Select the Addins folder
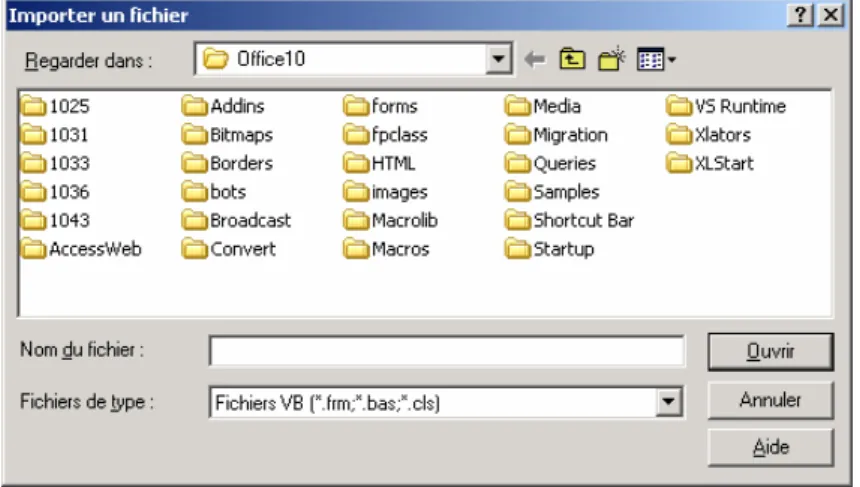Screen dimensions: 860x487 [223, 106]
